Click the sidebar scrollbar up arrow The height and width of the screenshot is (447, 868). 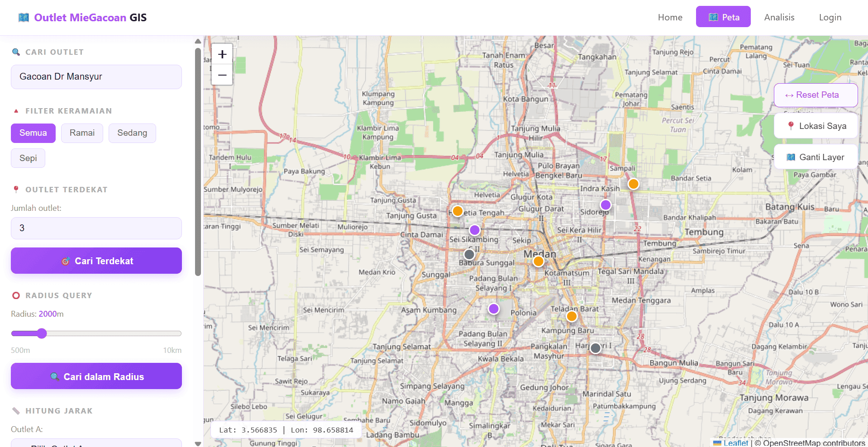[x=198, y=41]
